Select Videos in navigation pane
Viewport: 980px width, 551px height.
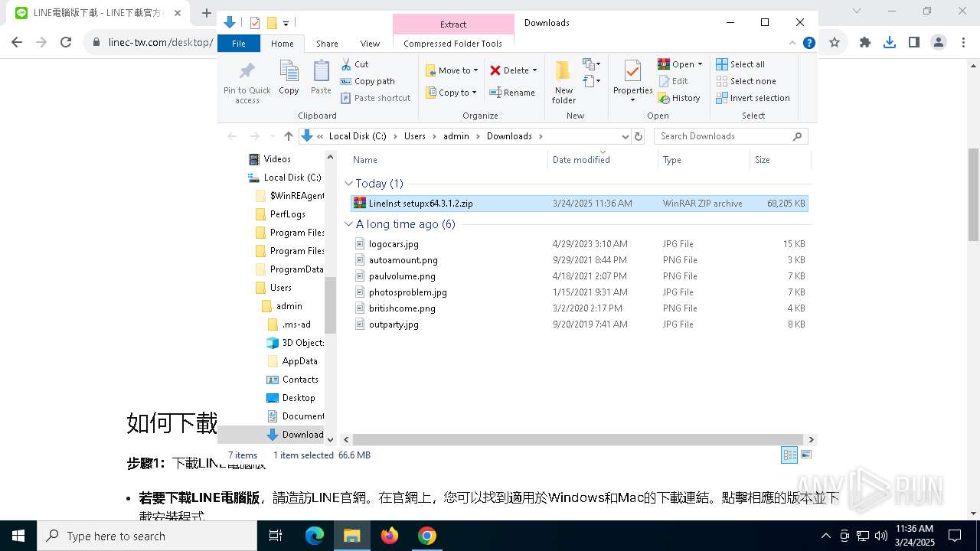pyautogui.click(x=277, y=159)
